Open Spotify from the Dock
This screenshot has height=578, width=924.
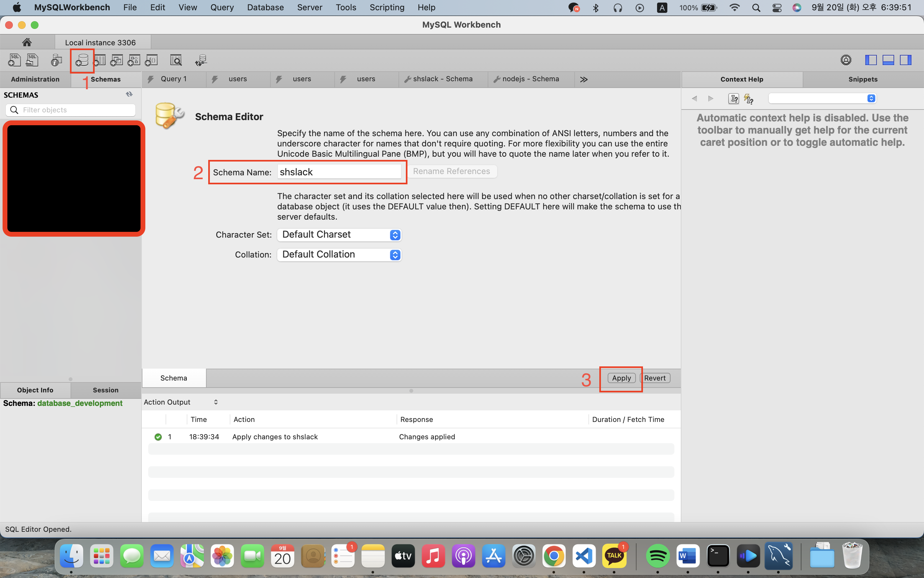[x=657, y=556]
